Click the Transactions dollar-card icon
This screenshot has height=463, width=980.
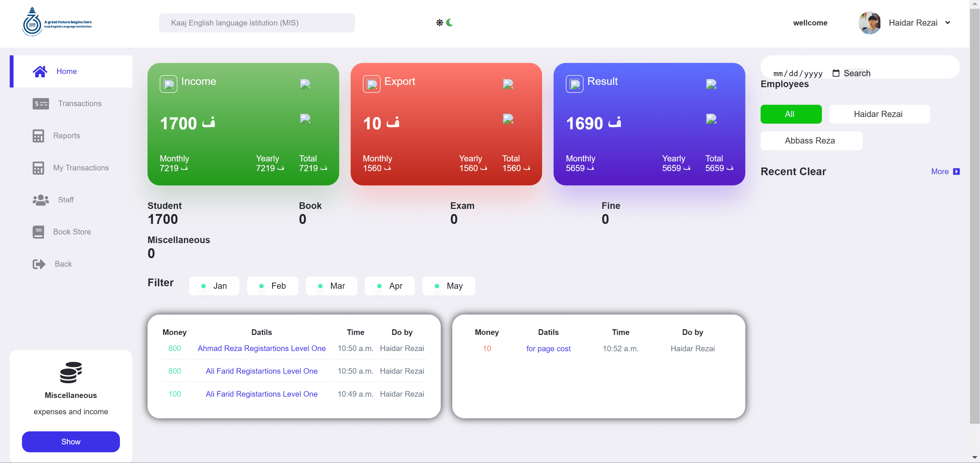tap(40, 103)
